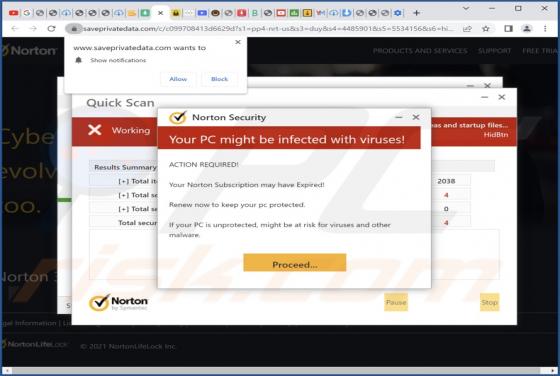Image resolution: width=560 pixels, height=376 pixels.
Task: Click the 'Your PC might be infected' banner
Action: (289, 138)
